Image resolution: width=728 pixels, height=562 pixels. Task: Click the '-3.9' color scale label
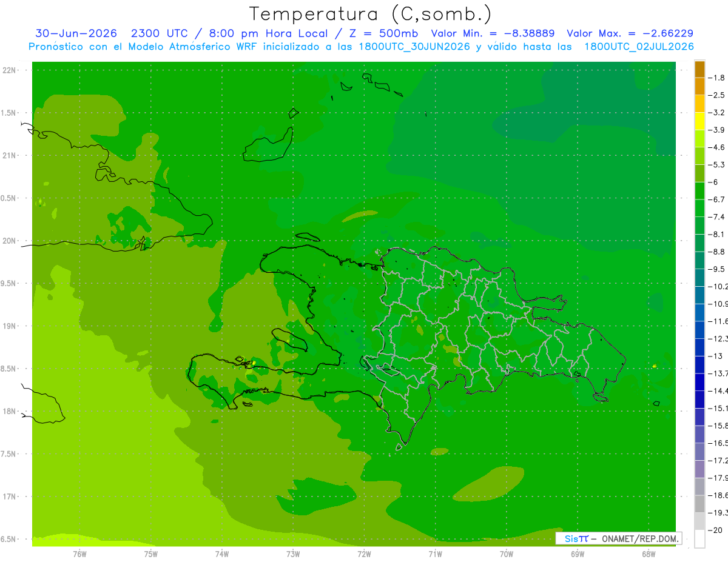pos(717,130)
